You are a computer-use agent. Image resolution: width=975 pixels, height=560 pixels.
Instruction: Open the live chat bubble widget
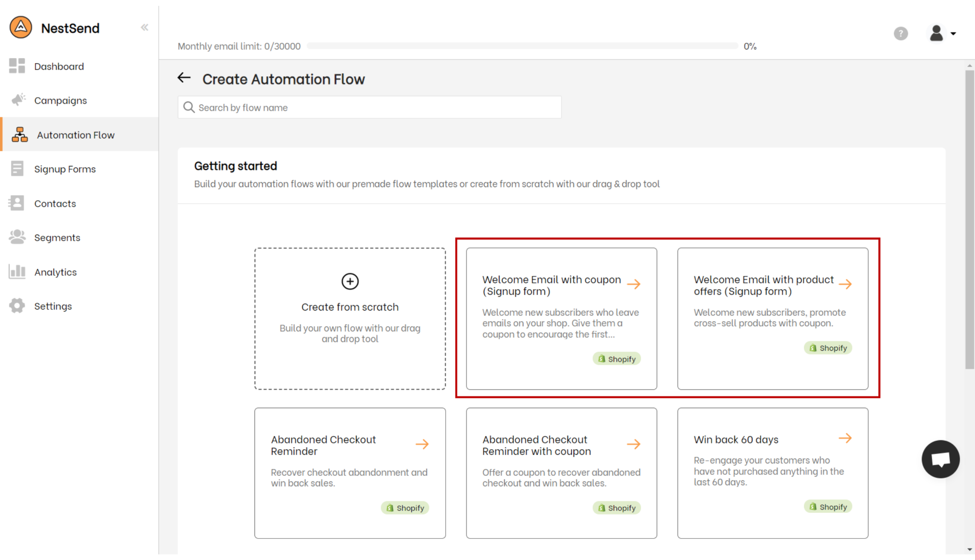click(x=940, y=459)
